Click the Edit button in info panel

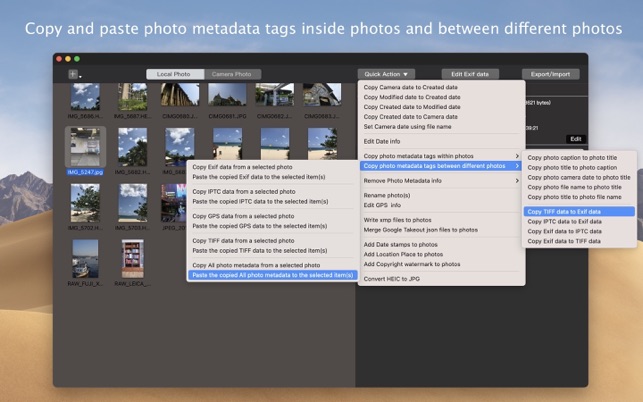[576, 139]
